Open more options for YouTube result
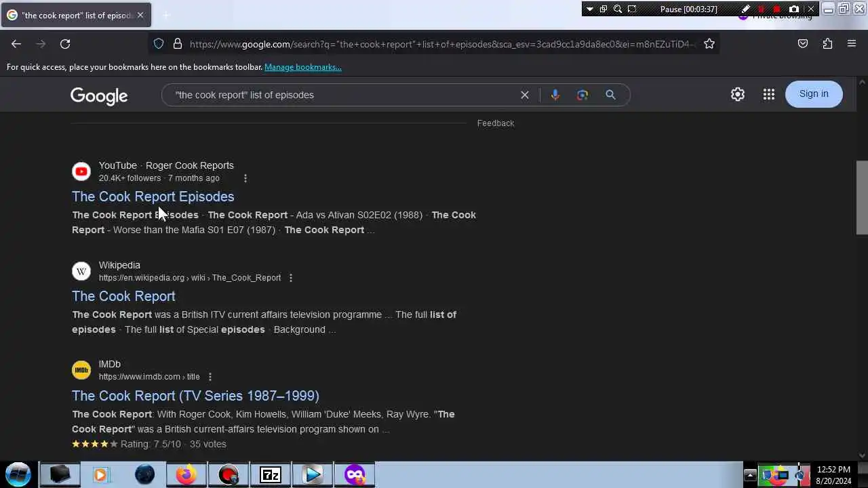 pos(245,178)
